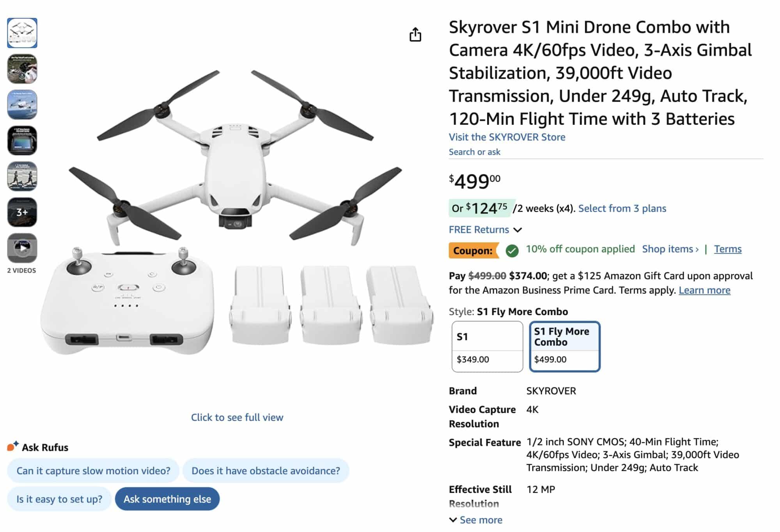This screenshot has height=532, width=780.
Task: Click the green coupon-applied checkmark icon
Action: (x=511, y=249)
